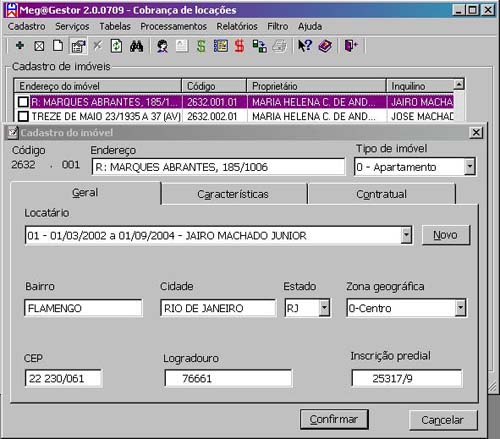
Task: Check the R: MARQUES ABRANTES row checkbox
Action: [x=23, y=102]
